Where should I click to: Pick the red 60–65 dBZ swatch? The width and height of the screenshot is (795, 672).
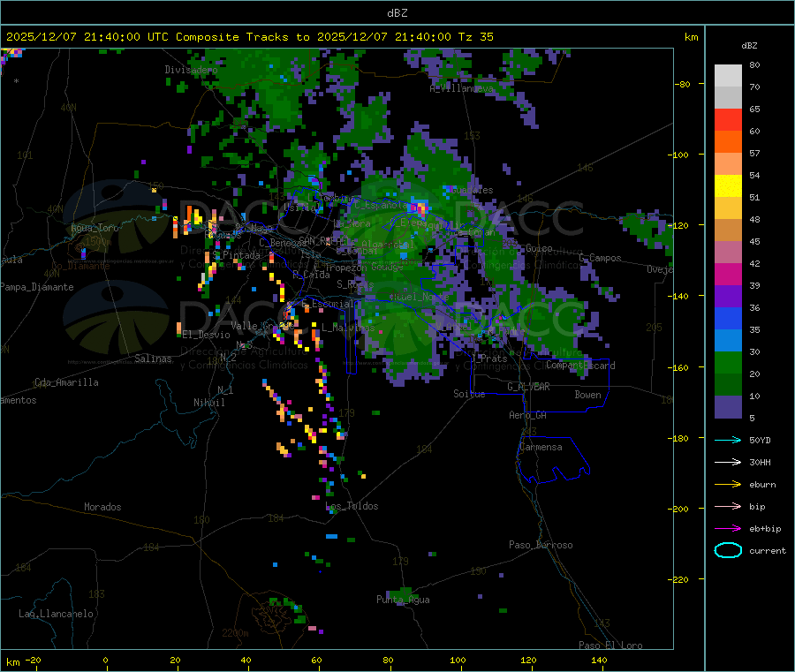(728, 119)
